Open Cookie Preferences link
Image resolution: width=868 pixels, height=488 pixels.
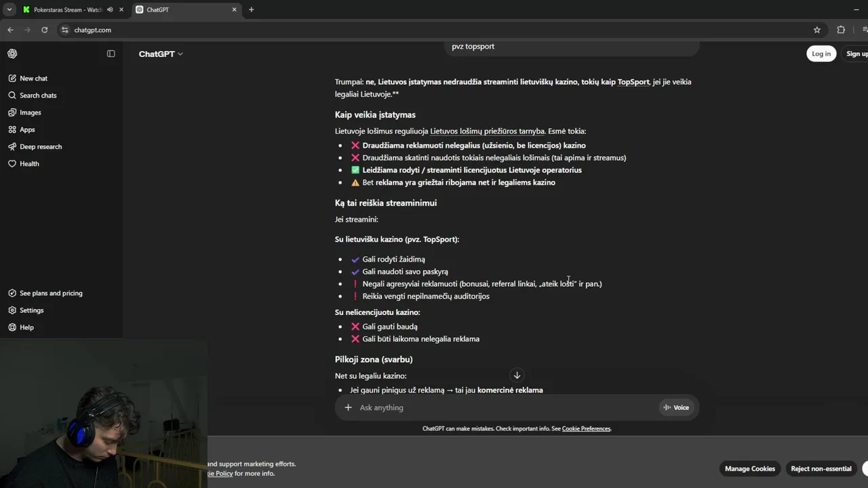tap(586, 428)
